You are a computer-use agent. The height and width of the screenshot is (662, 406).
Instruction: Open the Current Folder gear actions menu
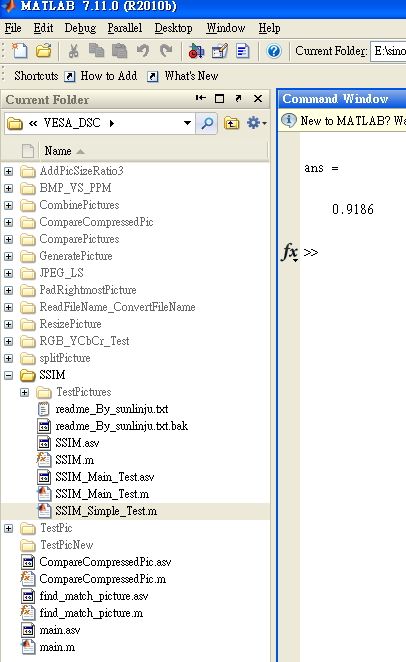256,123
